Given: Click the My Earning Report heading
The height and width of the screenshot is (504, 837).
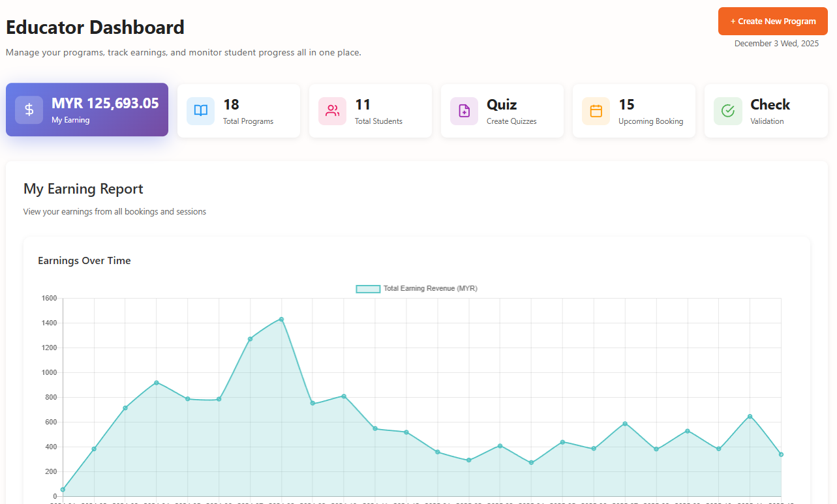Looking at the screenshot, I should click(84, 189).
